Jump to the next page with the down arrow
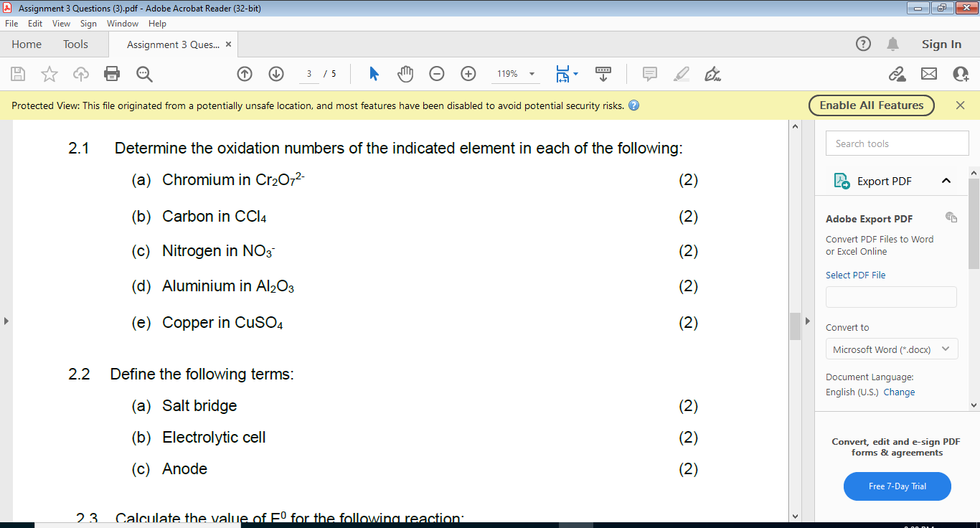 click(x=275, y=74)
